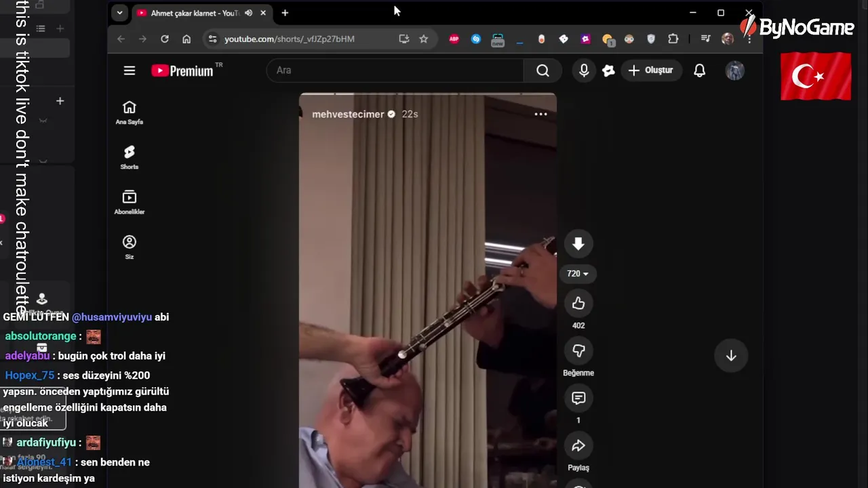Click the Oluştur create button
The height and width of the screenshot is (488, 868).
pos(651,70)
